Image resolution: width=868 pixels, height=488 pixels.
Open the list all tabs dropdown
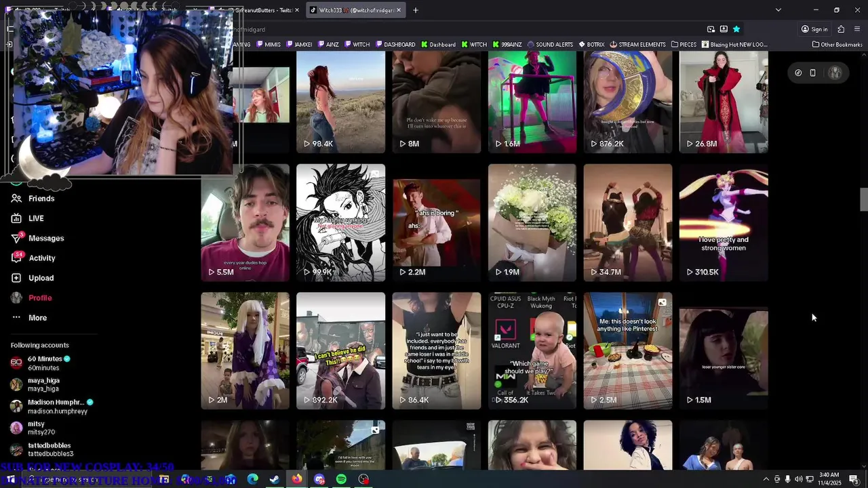[x=778, y=10]
